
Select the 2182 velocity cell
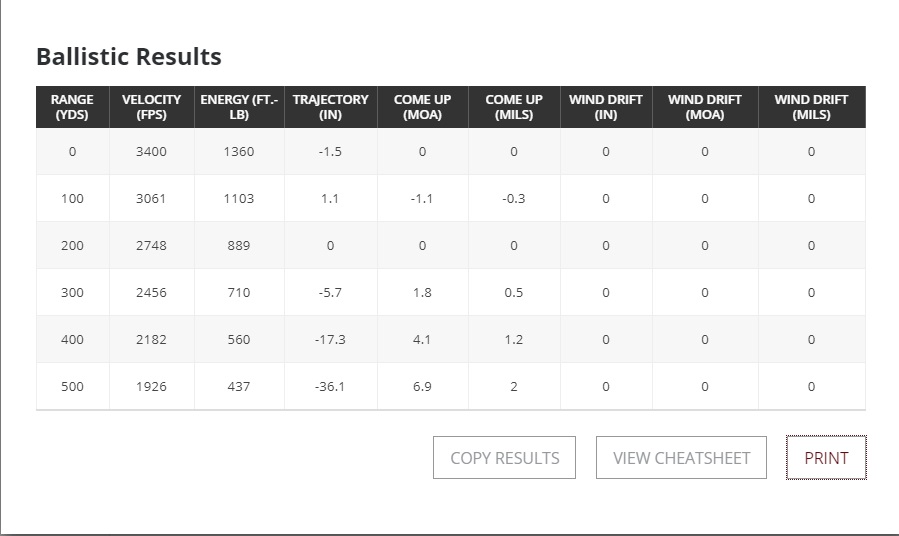coord(151,340)
